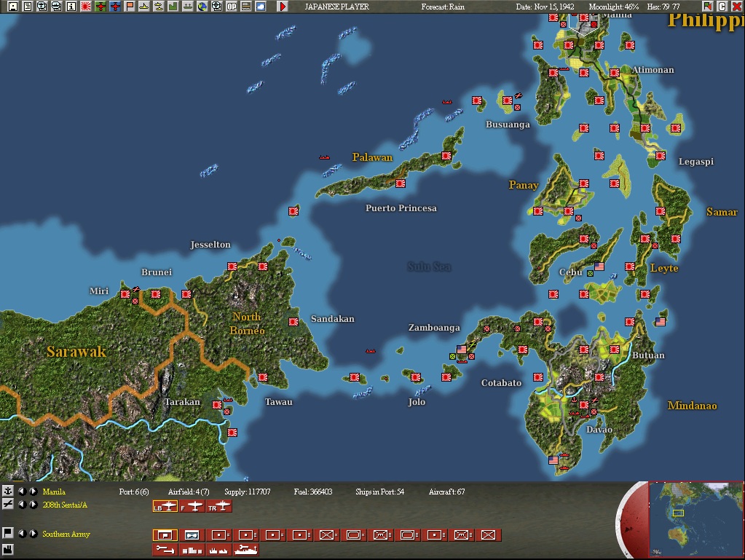Select the TR transport group button
Viewport: 745px width, 560px height.
[x=219, y=507]
